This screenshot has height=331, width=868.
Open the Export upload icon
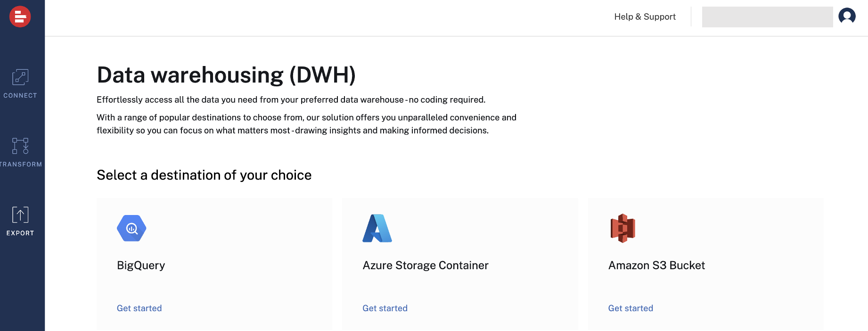click(x=20, y=215)
